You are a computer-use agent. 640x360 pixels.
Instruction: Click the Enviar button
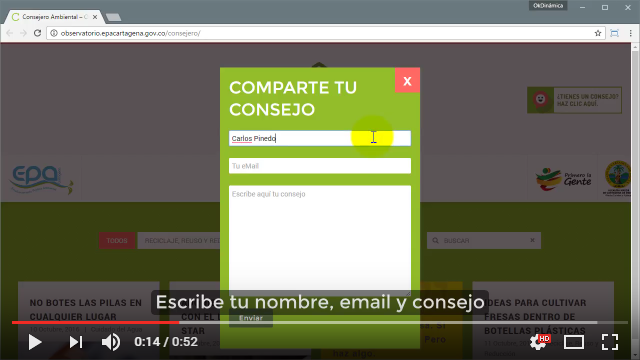251,318
